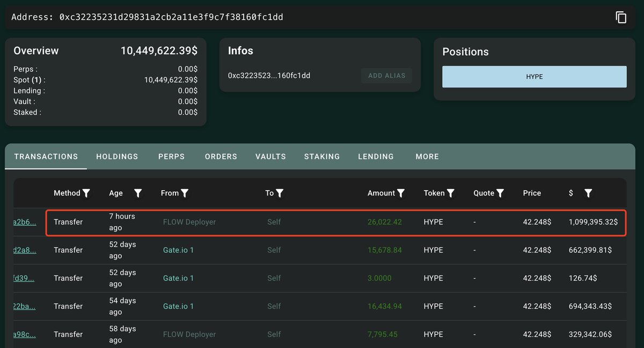Open the STAKING tab
Viewport: 644px width, 348px height.
point(321,156)
